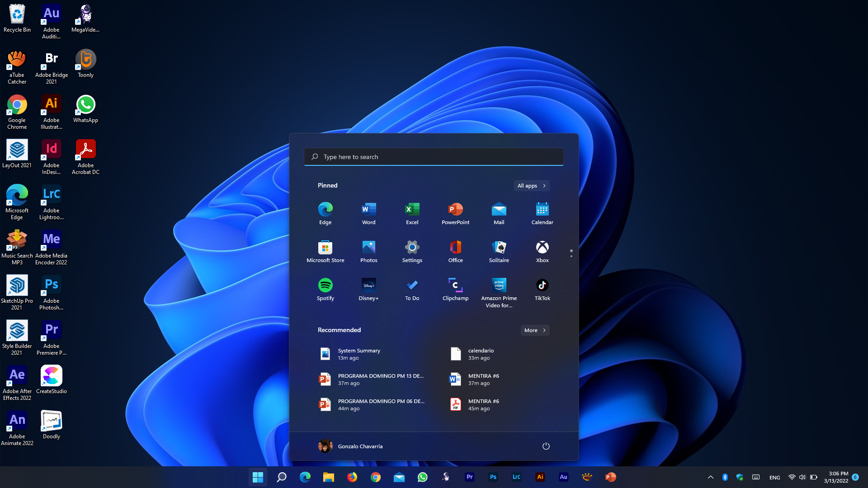
Task: Click the Firefox icon in the taskbar
Action: 352,477
